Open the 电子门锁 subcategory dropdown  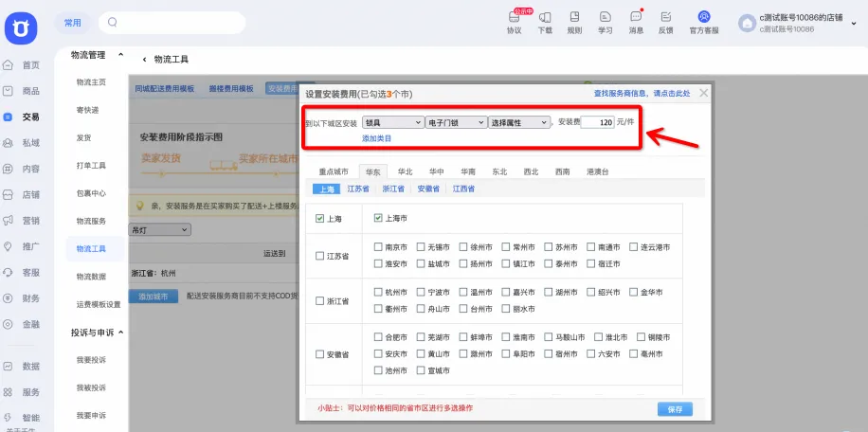pos(456,122)
